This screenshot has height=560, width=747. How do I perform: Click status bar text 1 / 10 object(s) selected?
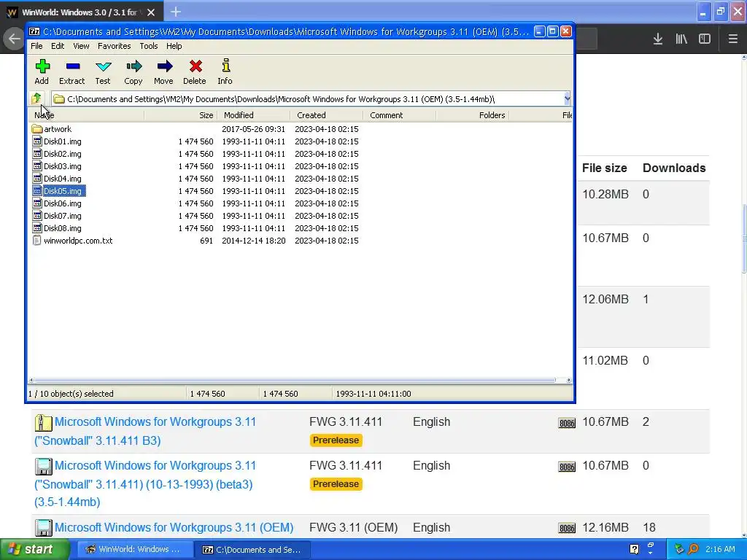(71, 394)
